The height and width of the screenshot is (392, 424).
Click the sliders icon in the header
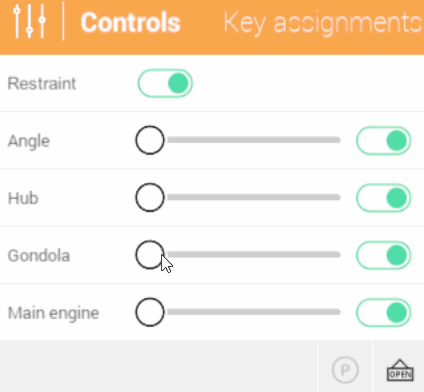[x=29, y=21]
